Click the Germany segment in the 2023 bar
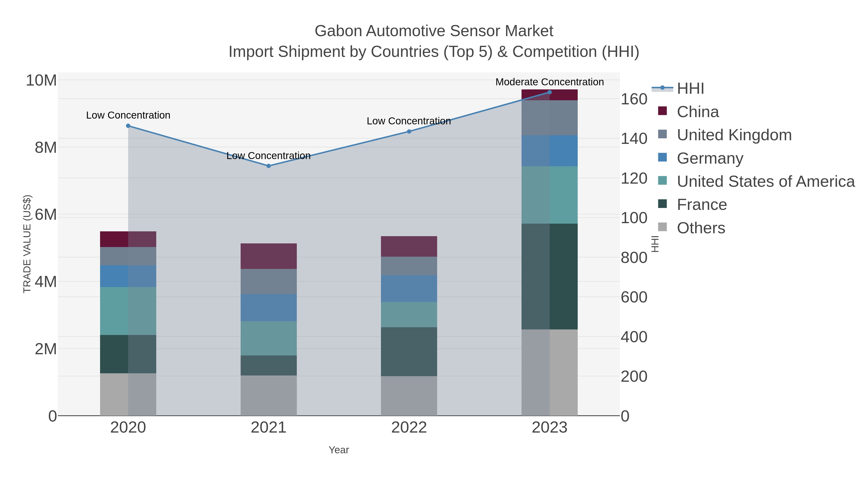Image resolution: width=868 pixels, height=488 pixels. [x=549, y=151]
